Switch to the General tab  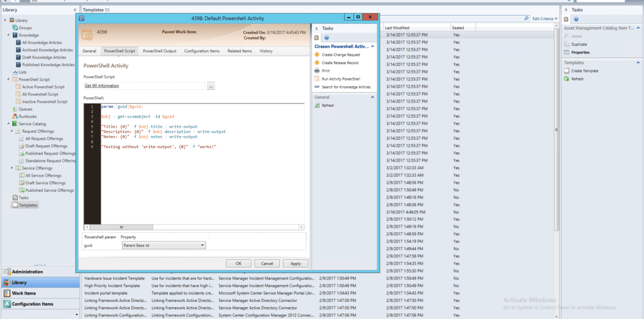tap(89, 51)
